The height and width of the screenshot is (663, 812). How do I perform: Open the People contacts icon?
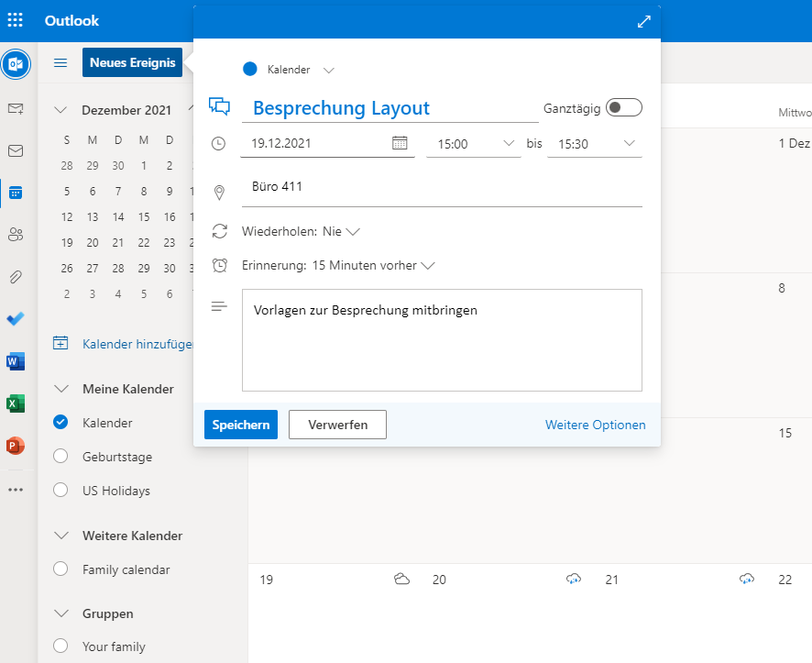(x=16, y=235)
